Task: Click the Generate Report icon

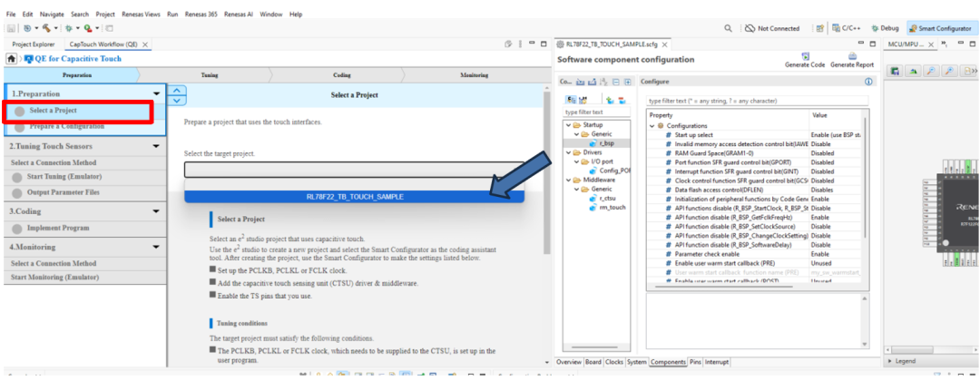Action: [x=852, y=55]
